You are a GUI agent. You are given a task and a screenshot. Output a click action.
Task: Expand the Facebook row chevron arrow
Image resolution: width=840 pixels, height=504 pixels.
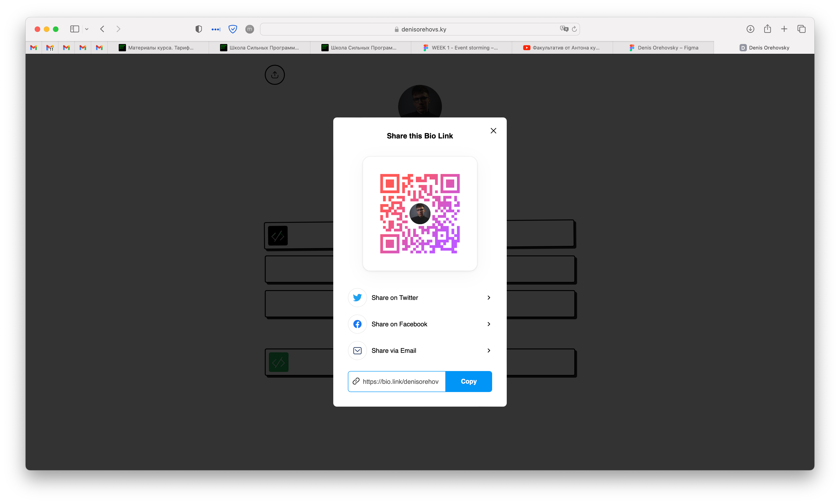tap(488, 324)
